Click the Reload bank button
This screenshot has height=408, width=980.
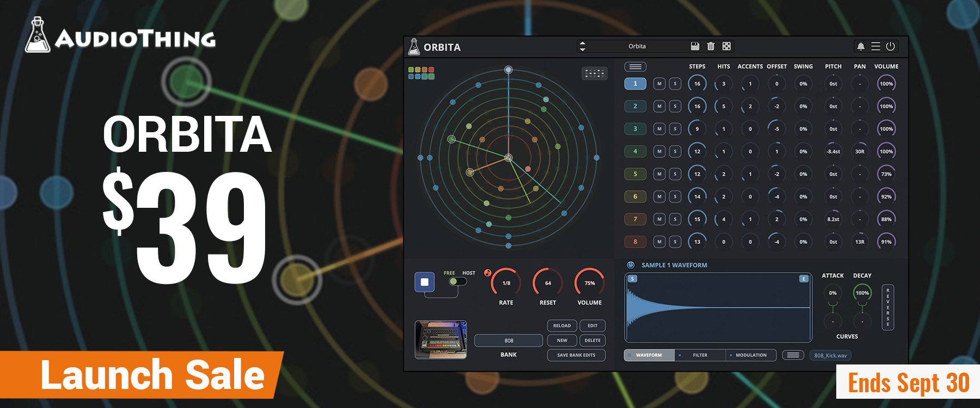pos(562,326)
